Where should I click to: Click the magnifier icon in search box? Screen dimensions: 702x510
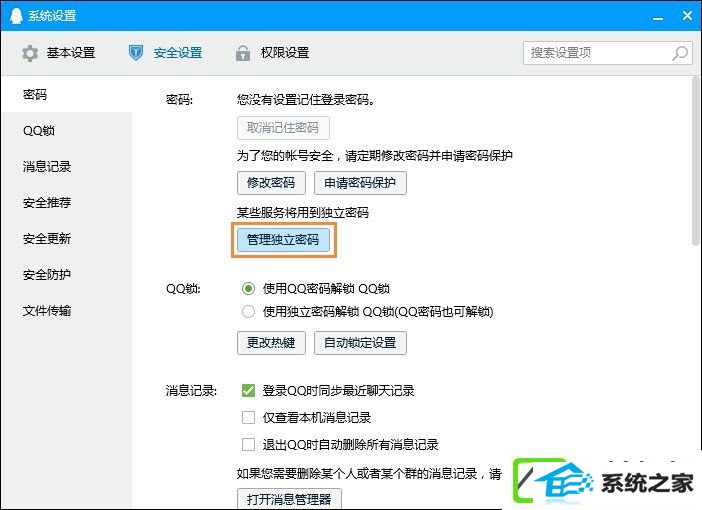680,53
